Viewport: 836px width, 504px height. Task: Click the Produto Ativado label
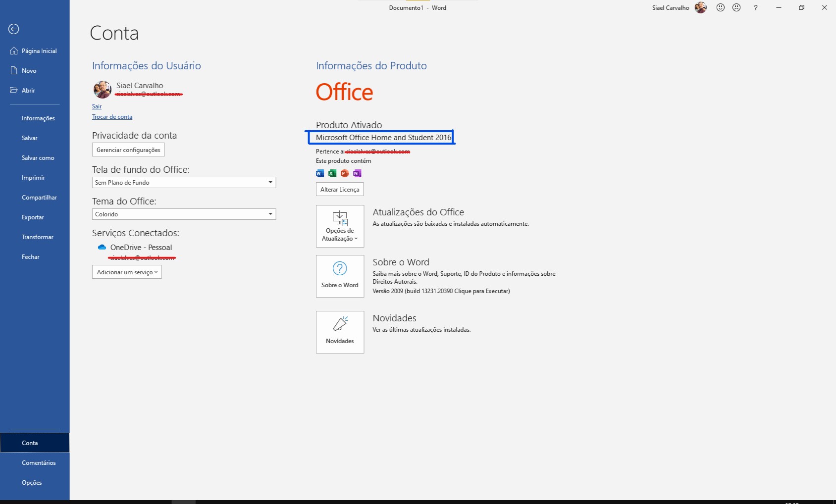pyautogui.click(x=349, y=125)
